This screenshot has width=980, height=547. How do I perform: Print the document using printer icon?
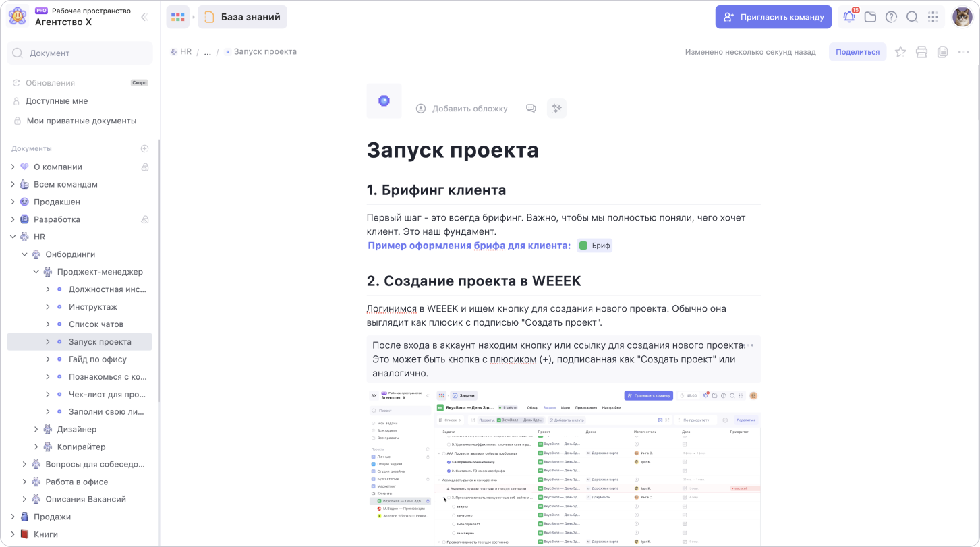click(x=921, y=52)
